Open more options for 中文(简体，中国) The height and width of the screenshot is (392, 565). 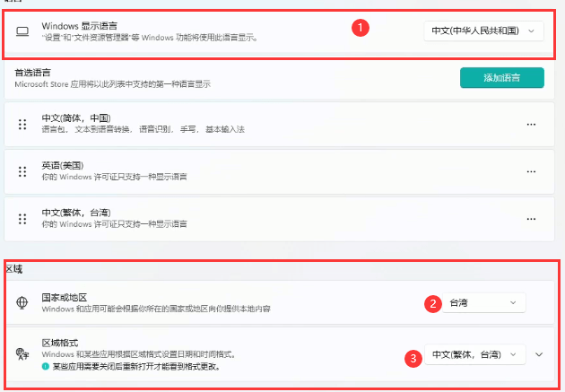[x=531, y=125]
